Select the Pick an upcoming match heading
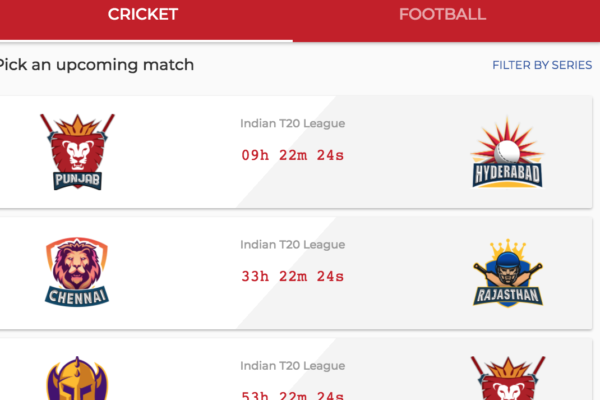 [96, 65]
